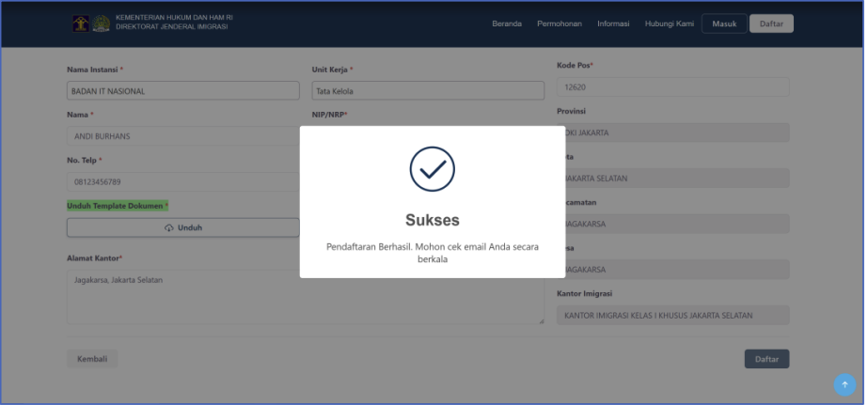Click the Kantor Imigrasi label
The width and height of the screenshot is (868, 405).
[x=585, y=294]
